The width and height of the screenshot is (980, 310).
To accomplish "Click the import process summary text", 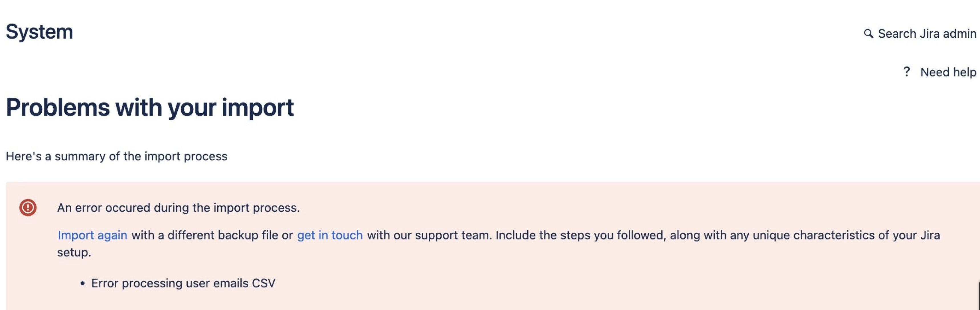I will (x=116, y=156).
